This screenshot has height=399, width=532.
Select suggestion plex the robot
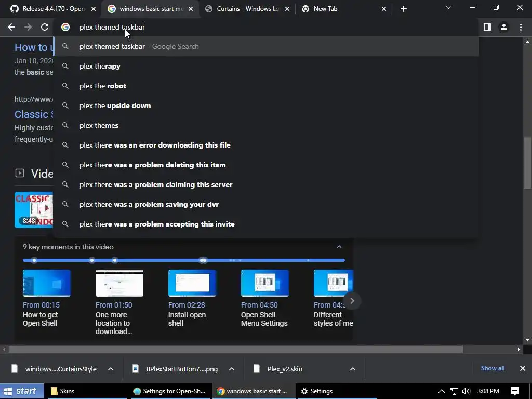pyautogui.click(x=267, y=86)
